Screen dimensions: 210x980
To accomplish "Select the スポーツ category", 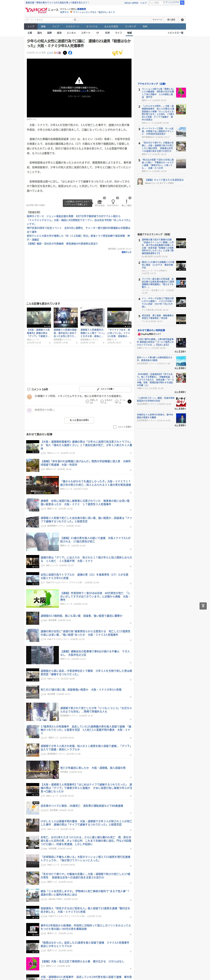I will click(86, 33).
